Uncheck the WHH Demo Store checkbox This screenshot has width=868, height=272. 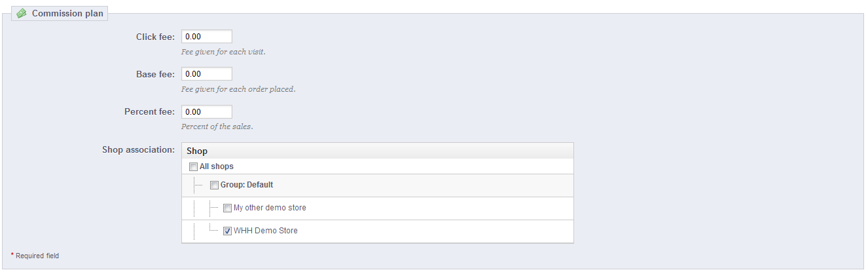coord(227,231)
